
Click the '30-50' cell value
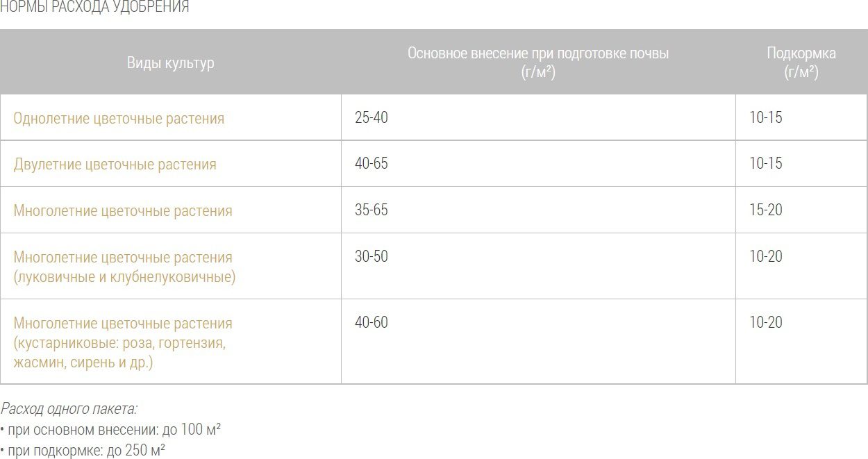click(372, 256)
